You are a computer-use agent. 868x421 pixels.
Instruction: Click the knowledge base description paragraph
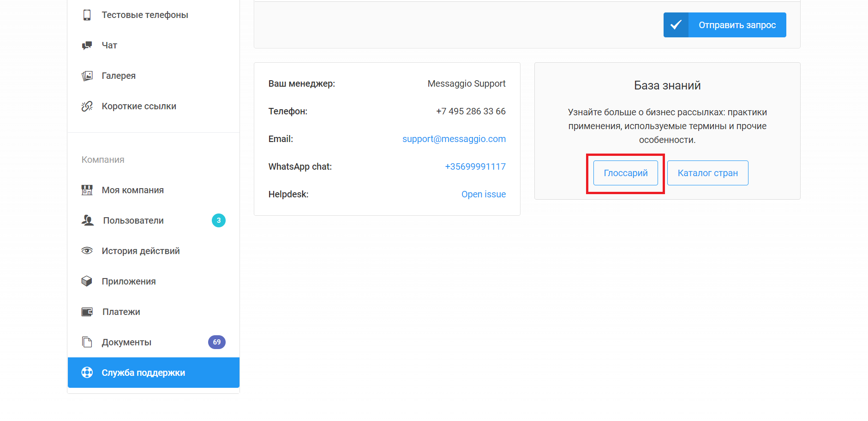coord(667,126)
